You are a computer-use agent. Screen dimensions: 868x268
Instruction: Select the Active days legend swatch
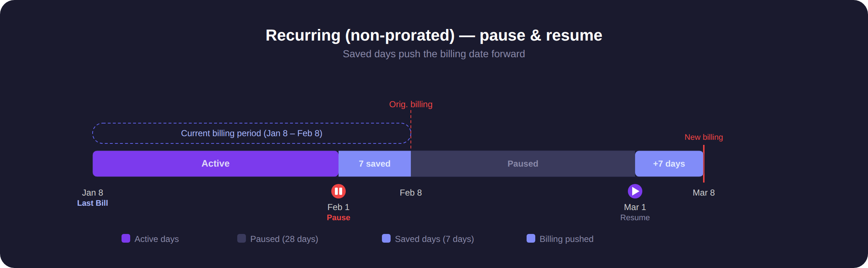126,238
